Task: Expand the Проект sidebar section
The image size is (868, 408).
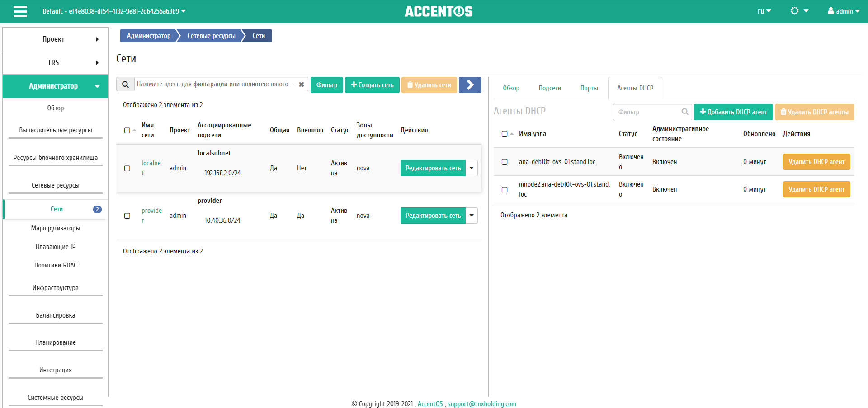Action: pyautogui.click(x=56, y=39)
